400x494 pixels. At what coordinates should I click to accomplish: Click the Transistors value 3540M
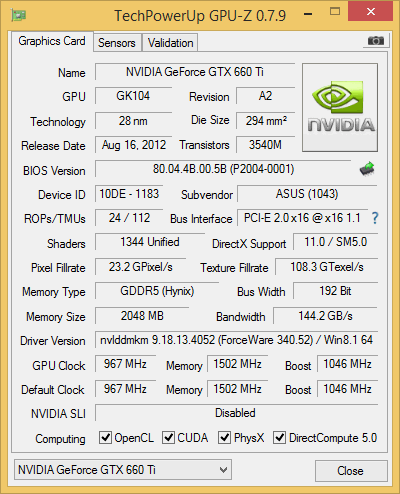266,145
